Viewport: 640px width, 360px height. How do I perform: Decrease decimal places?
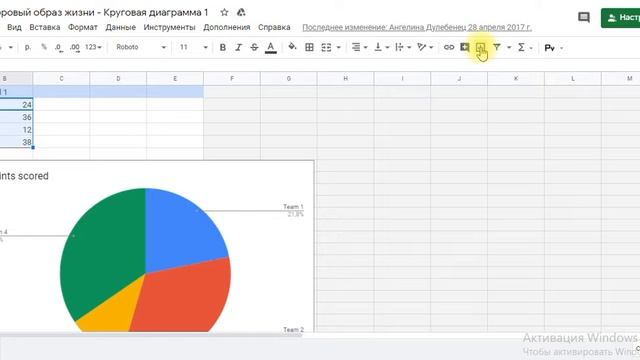59,47
